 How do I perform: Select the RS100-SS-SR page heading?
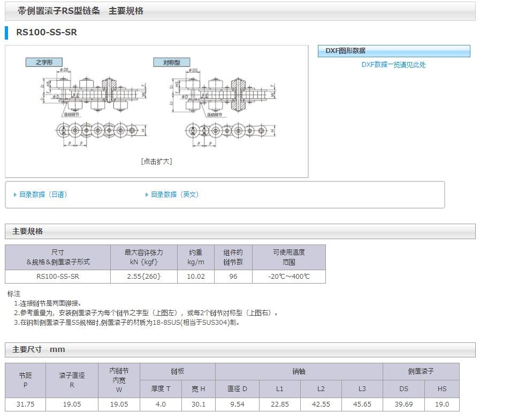pos(47,32)
